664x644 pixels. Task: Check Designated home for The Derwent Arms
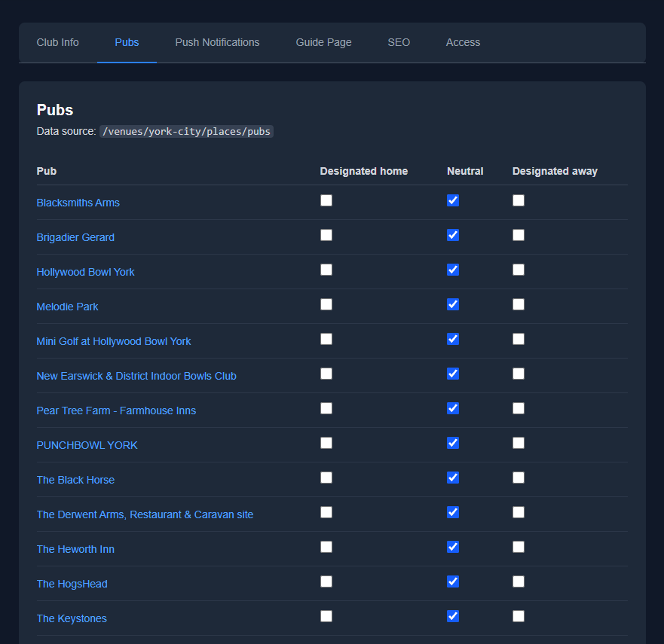coord(326,513)
